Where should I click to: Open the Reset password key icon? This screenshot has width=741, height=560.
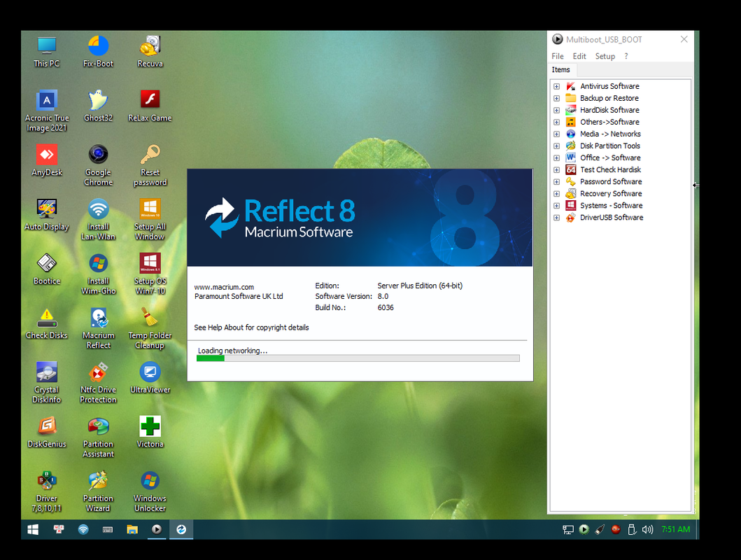point(150,165)
